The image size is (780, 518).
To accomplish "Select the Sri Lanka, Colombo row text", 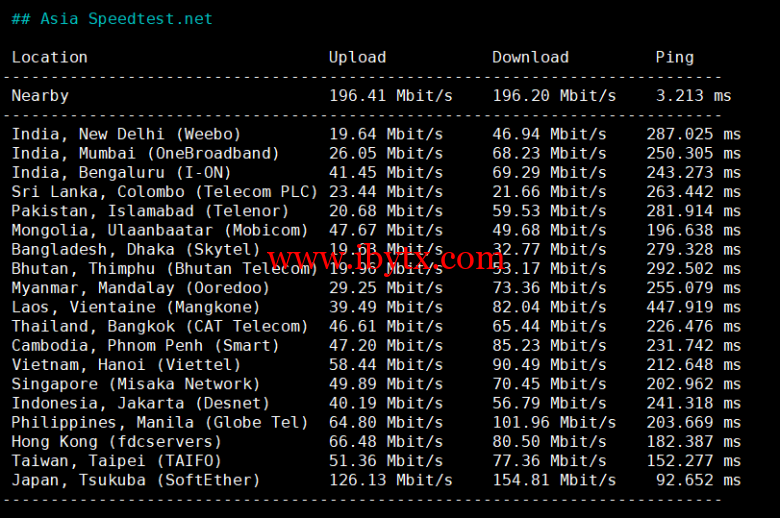I will pos(164,192).
